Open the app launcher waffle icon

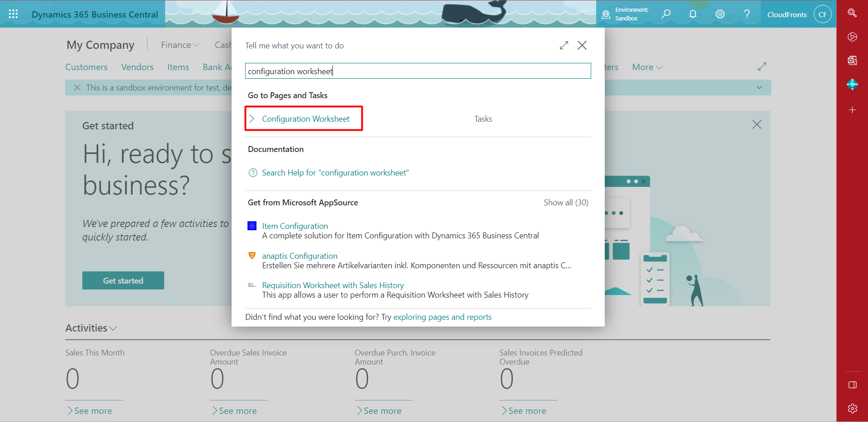13,14
